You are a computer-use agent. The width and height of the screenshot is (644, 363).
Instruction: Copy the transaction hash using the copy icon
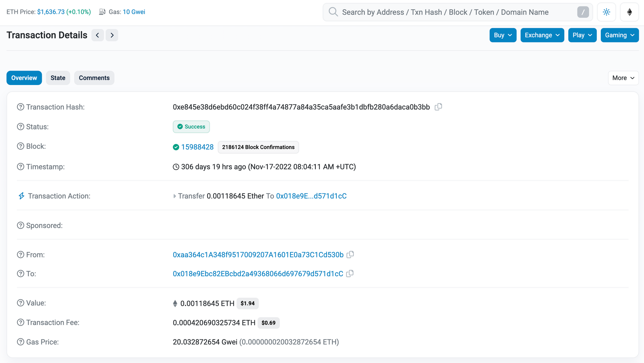click(x=439, y=107)
